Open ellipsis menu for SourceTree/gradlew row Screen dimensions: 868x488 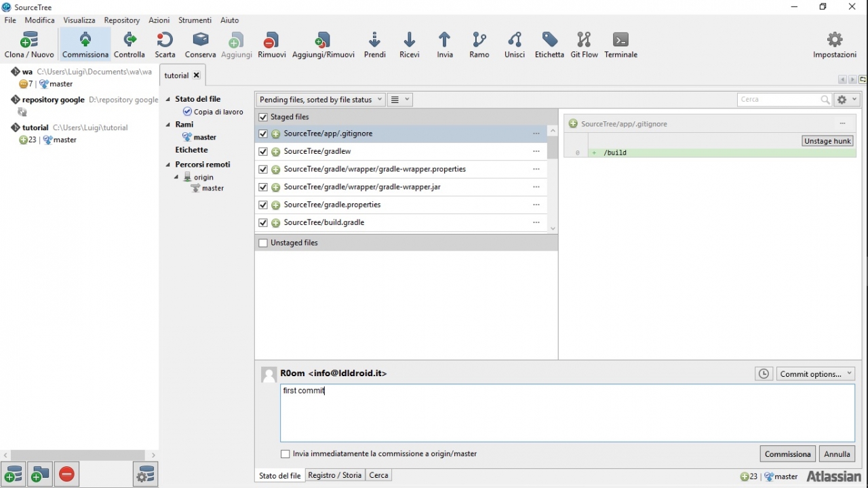[x=536, y=151]
